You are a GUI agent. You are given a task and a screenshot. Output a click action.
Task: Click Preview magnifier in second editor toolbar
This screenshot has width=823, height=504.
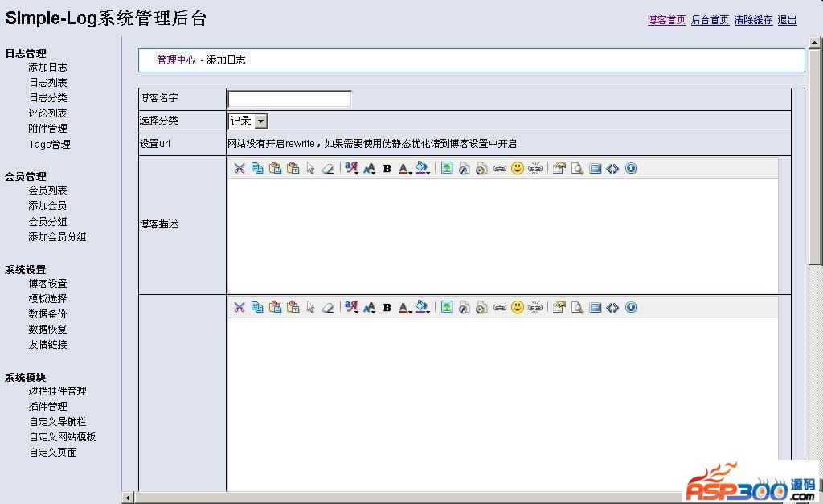coord(577,307)
